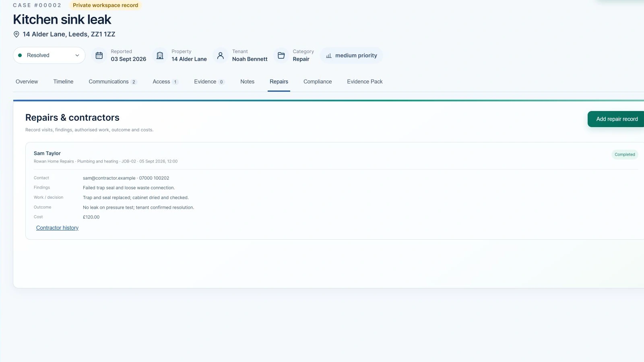
Task: Click the Completed status badge
Action: (x=625, y=154)
